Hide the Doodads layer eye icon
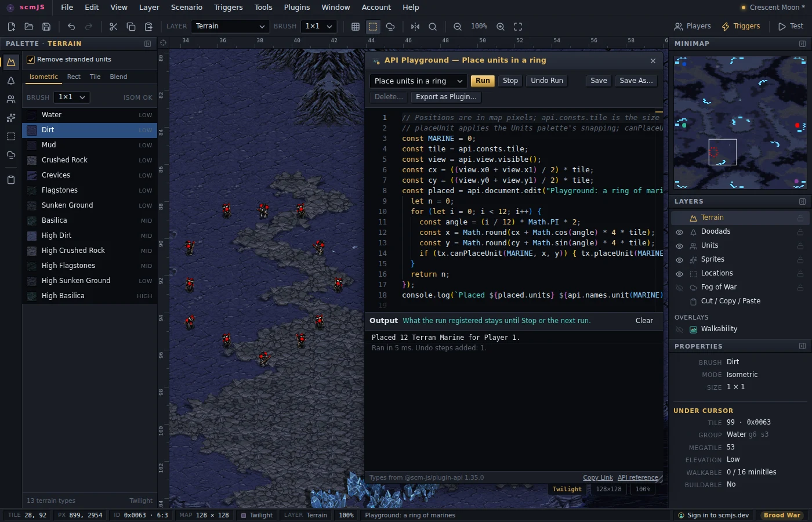The width and height of the screenshot is (812, 522). (680, 232)
